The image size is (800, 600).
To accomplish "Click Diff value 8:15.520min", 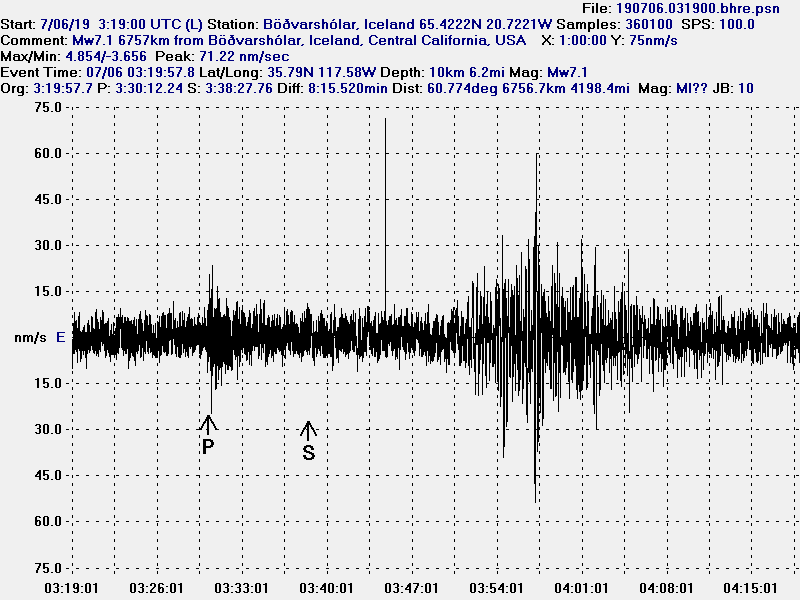I will [x=347, y=88].
